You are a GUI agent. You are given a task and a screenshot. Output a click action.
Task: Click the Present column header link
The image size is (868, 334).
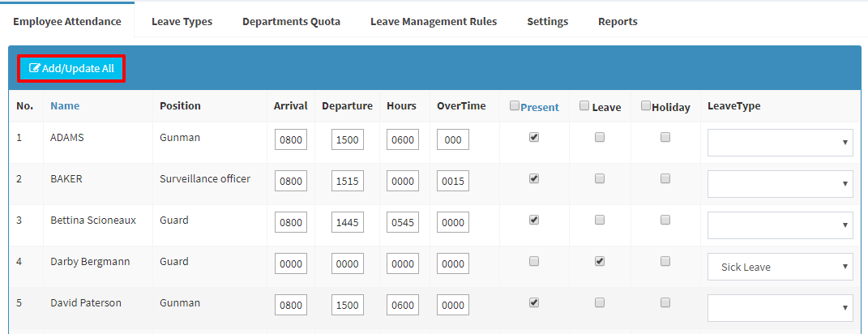pos(540,108)
